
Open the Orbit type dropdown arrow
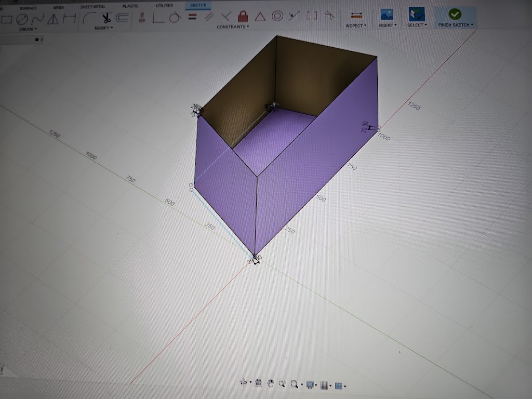(x=250, y=382)
